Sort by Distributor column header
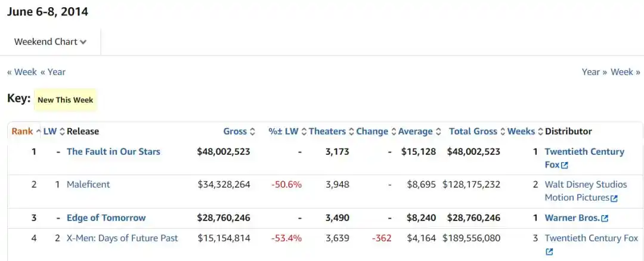Viewport: 644px width, 261px height. pos(568,132)
